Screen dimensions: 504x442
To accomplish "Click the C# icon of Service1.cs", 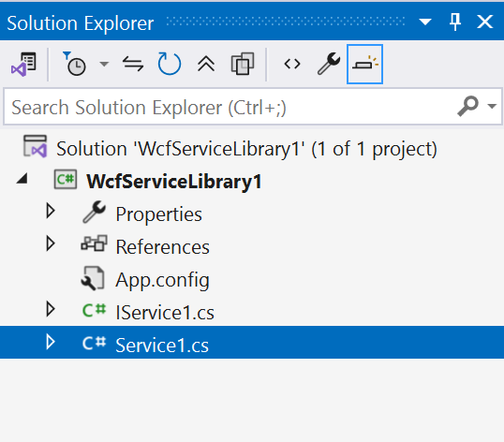I will tap(94, 343).
